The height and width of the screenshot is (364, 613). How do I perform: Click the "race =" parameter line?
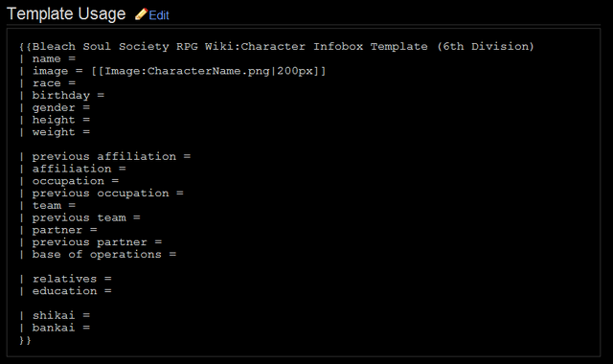coord(47,83)
